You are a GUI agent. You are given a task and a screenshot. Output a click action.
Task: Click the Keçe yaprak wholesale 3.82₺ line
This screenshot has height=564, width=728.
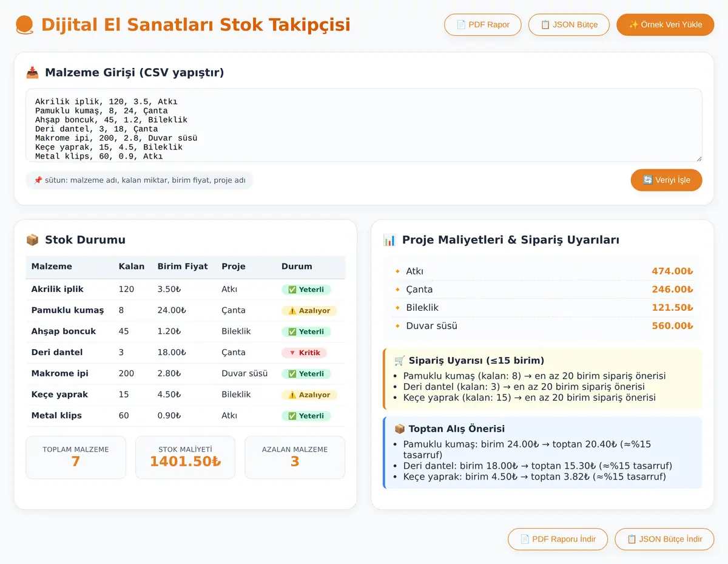(534, 477)
